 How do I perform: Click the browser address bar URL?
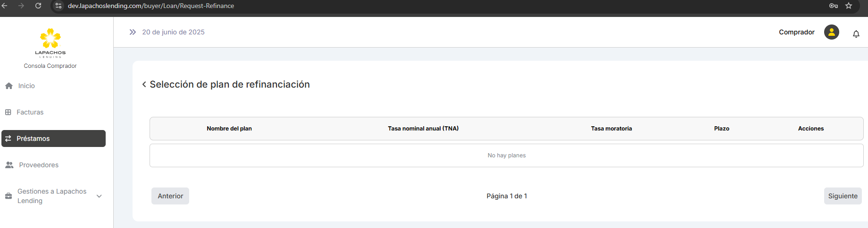pos(151,6)
